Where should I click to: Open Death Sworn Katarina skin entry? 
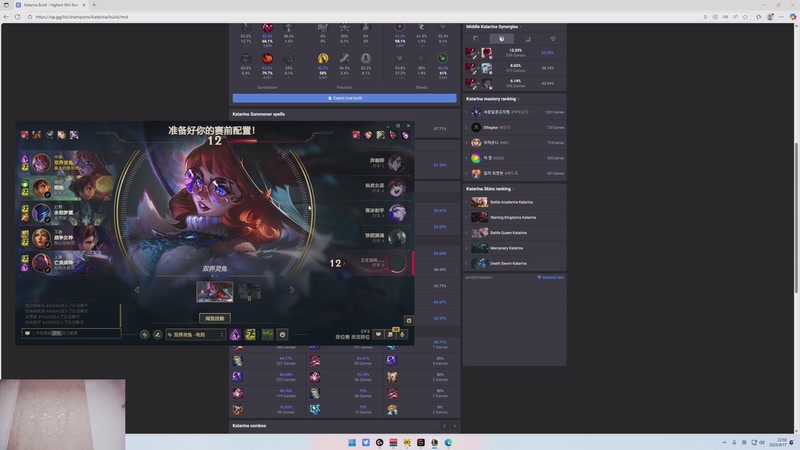[x=514, y=263]
